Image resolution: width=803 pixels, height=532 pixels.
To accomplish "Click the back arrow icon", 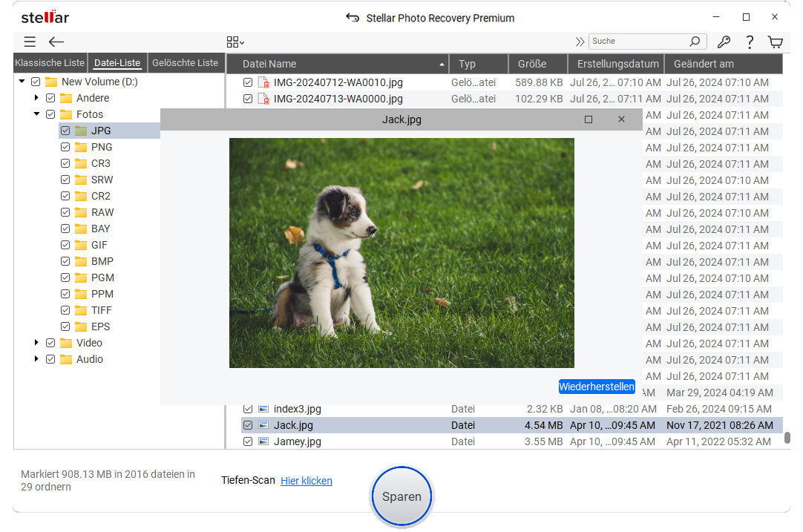I will (x=56, y=42).
